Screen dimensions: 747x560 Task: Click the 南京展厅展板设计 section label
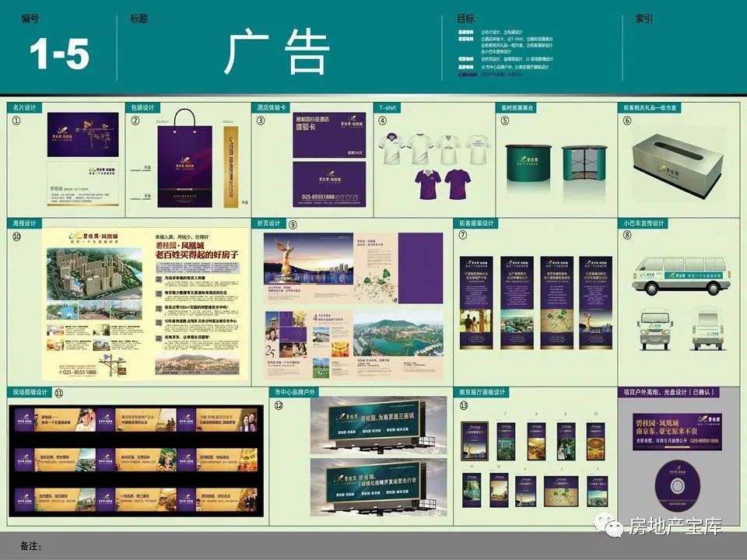(482, 392)
